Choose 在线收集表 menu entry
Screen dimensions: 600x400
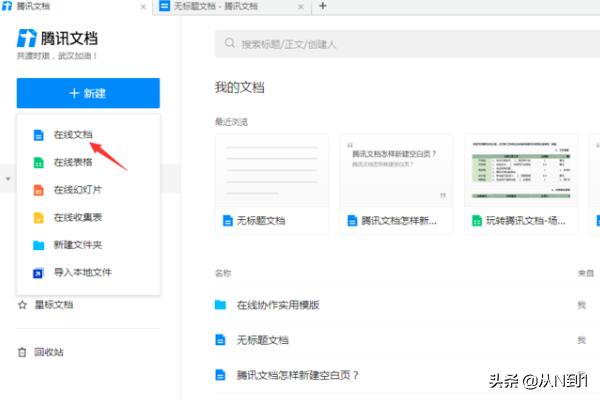[78, 217]
